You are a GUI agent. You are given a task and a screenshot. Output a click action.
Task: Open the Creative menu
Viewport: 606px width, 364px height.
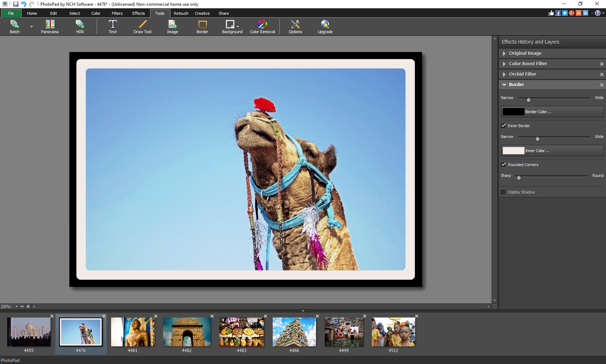click(202, 13)
